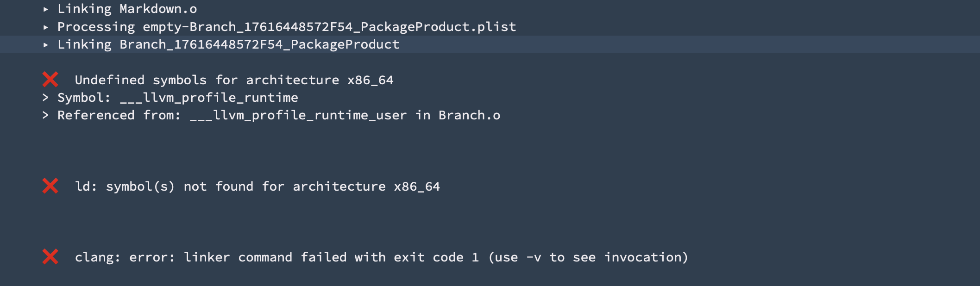Select the highlighted Linking Branch PackageProduct row

pos(490,44)
